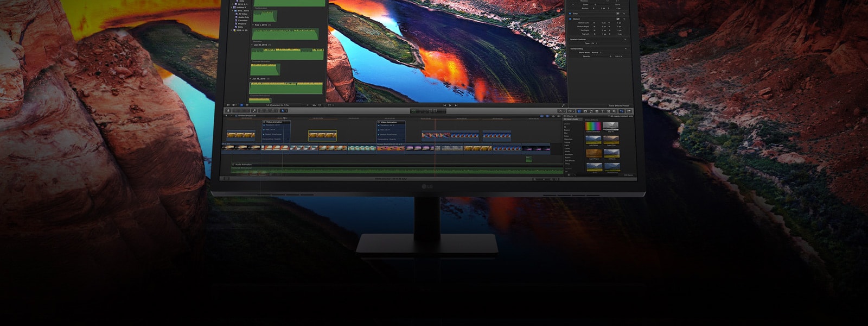Switch browser to list view icon
Screen dimensions: 868x326
tap(247, 105)
